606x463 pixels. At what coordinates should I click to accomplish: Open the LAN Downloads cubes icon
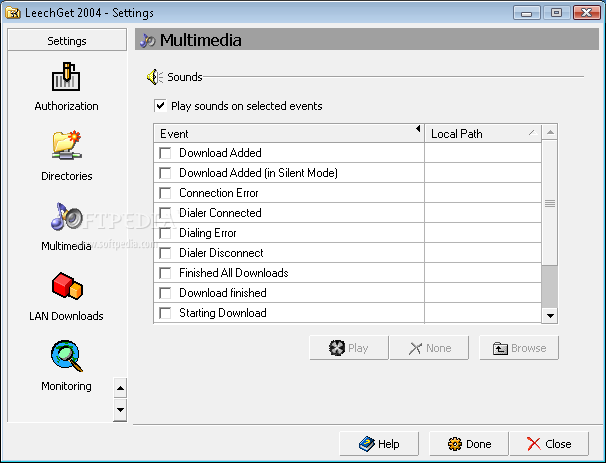[67, 286]
